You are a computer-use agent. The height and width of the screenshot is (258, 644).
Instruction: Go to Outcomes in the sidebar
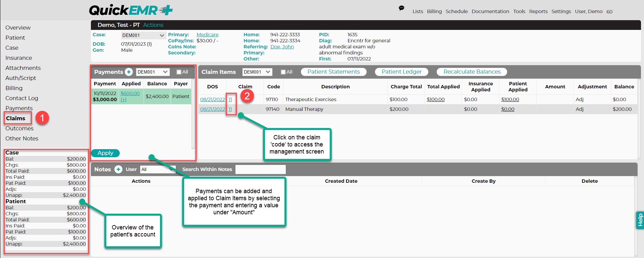point(19,128)
